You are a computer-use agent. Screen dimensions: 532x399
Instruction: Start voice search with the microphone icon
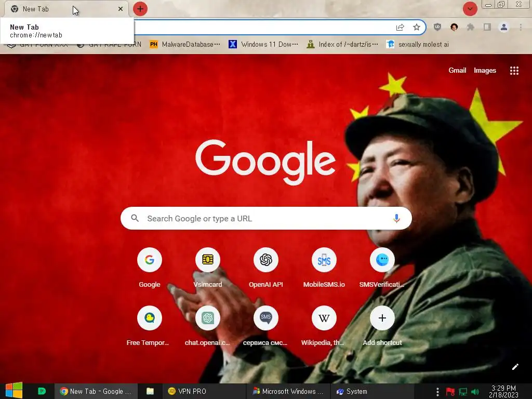click(396, 218)
